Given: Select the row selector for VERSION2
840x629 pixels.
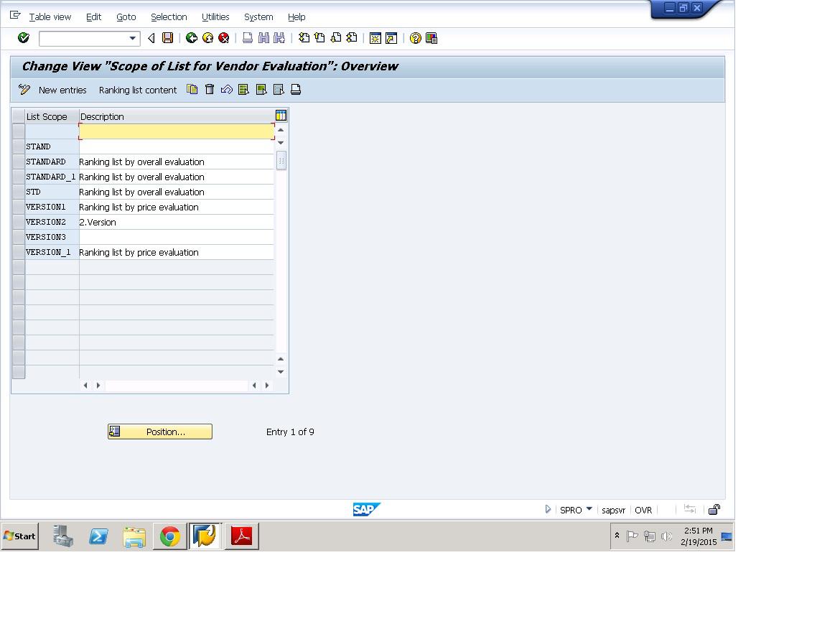Looking at the screenshot, I should tap(19, 222).
